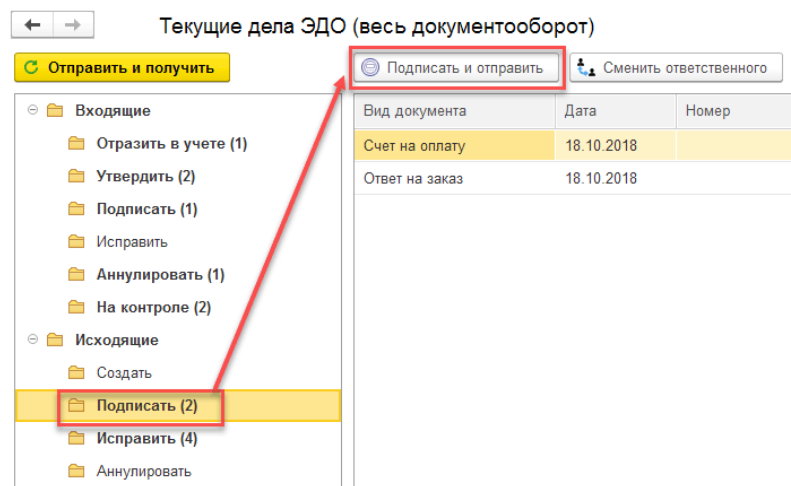The width and height of the screenshot is (791, 486).
Task: Click the Отправить и получить button
Action: pos(122,68)
